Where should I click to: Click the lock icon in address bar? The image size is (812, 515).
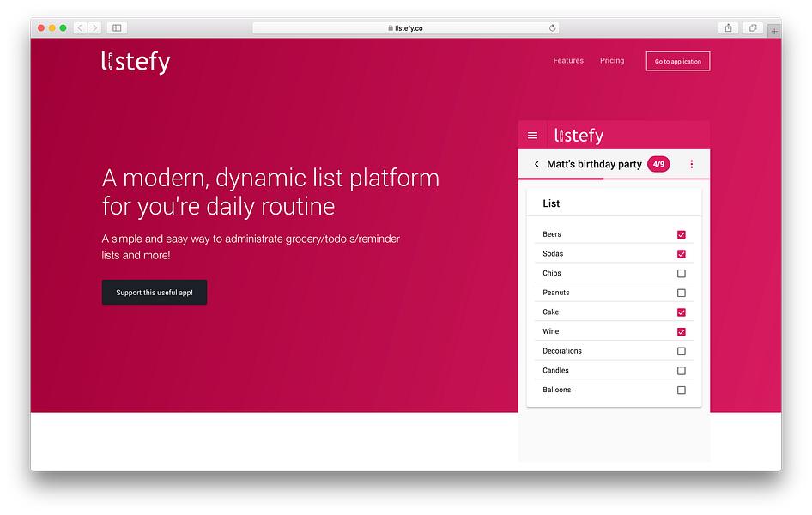click(391, 28)
